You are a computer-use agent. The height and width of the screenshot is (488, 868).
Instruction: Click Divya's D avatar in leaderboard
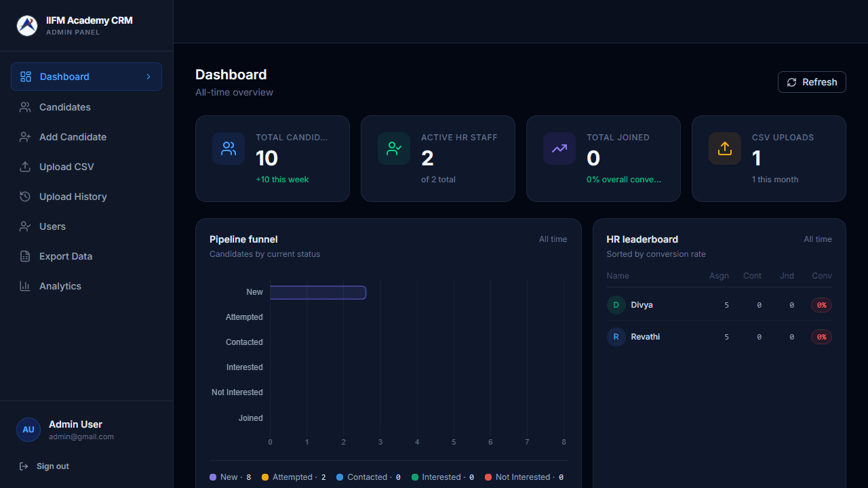(x=616, y=305)
